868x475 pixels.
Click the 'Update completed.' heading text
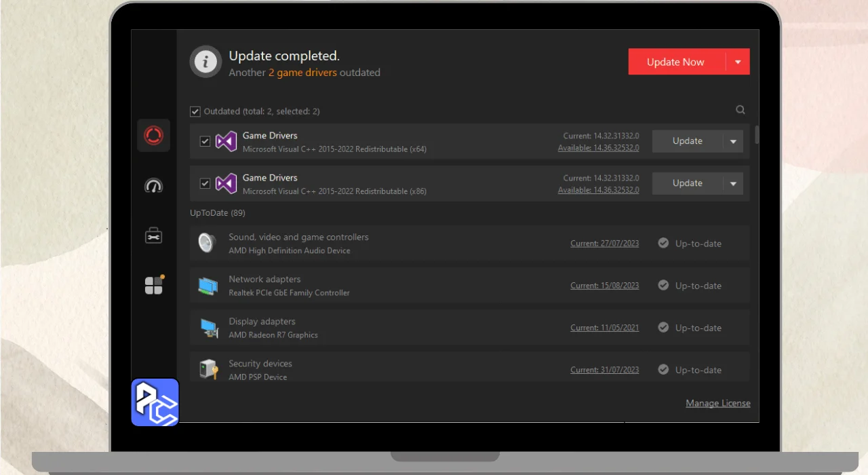(284, 56)
